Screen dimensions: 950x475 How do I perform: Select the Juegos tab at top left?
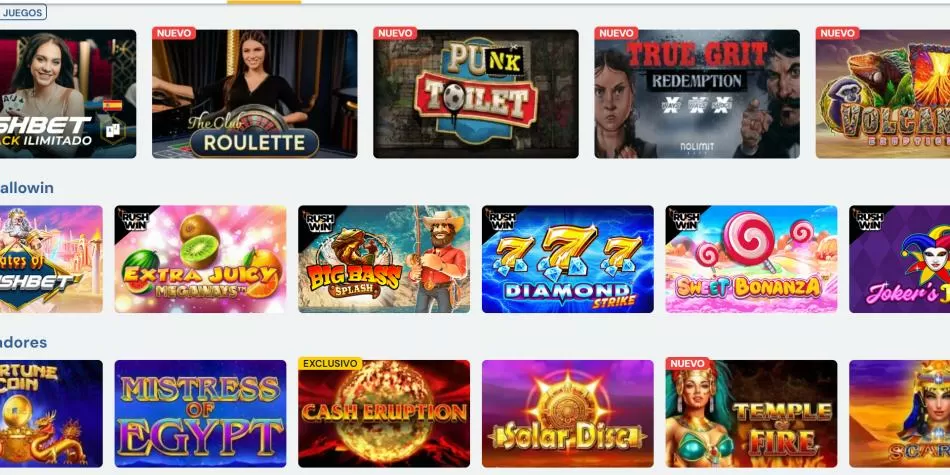[x=23, y=12]
